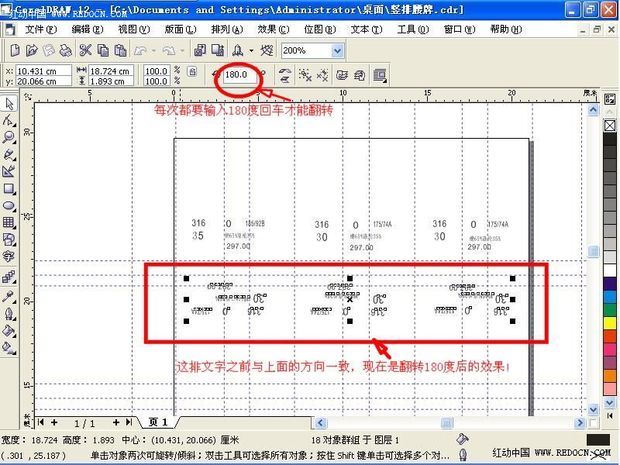Open the 效果 (Effects) menu
Image resolution: width=620 pixels, height=465 pixels.
click(267, 30)
